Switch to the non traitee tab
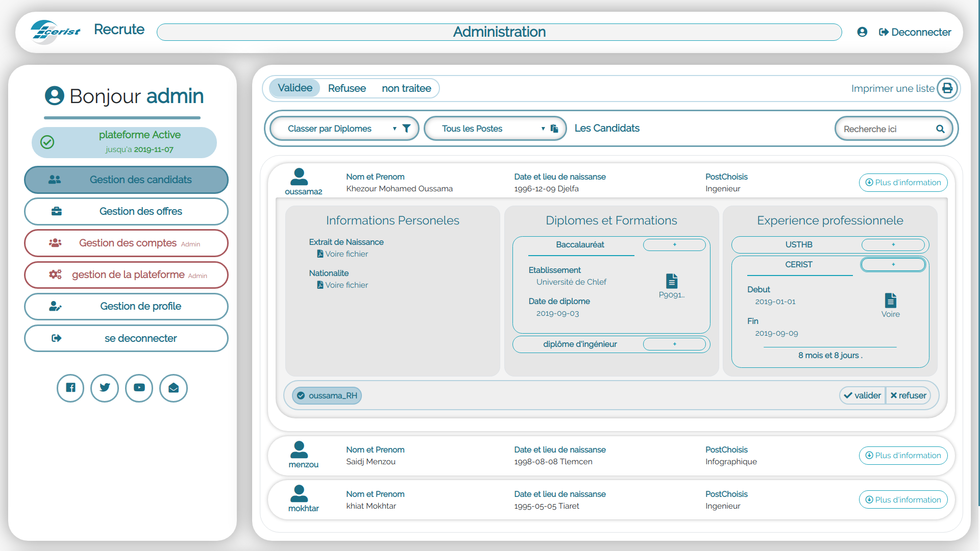980x551 pixels. coord(406,88)
